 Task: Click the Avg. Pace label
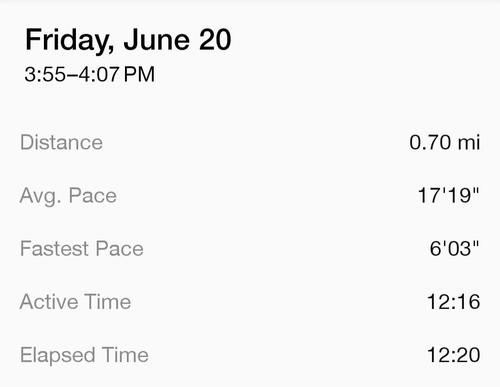68,196
